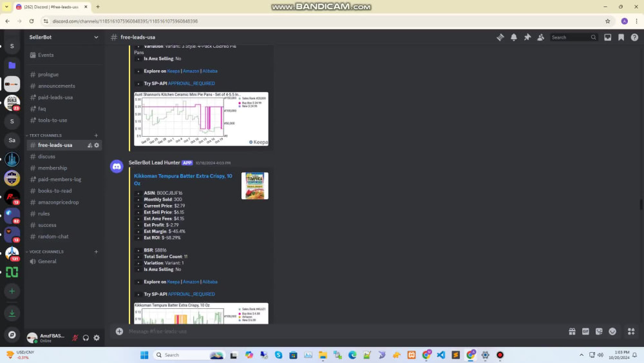Open APPROVAL_REQUIRED link above the Pie Pans chart
The height and width of the screenshot is (363, 644).
coord(191,83)
